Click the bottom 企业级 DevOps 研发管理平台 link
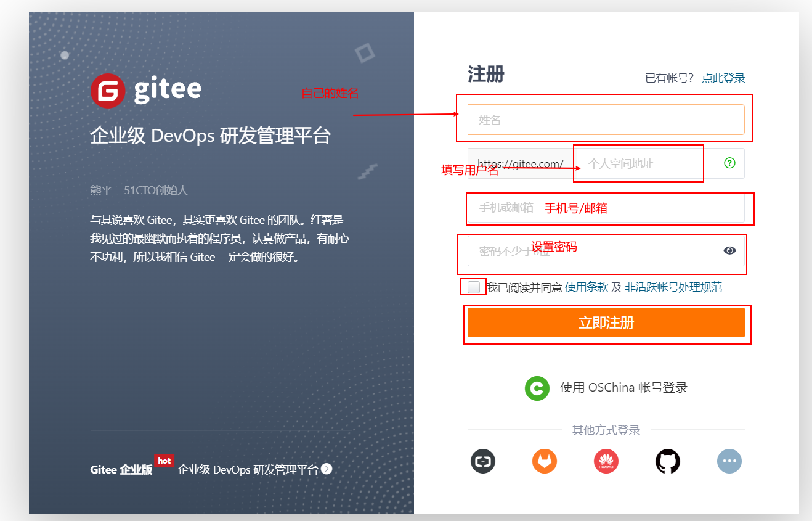 pyautogui.click(x=248, y=470)
